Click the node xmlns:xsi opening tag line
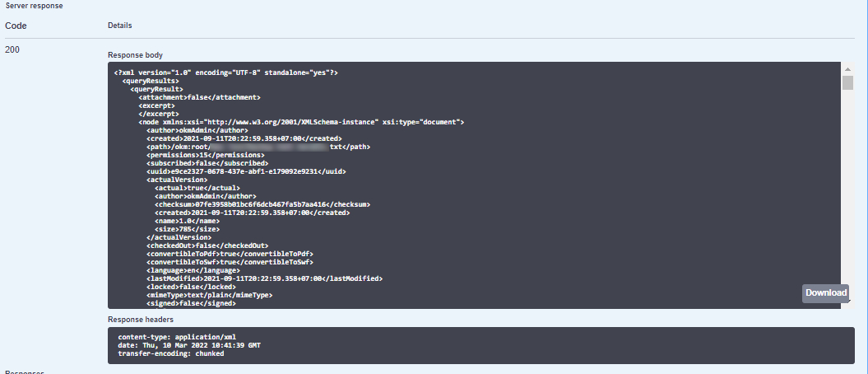868x374 pixels. click(301, 122)
